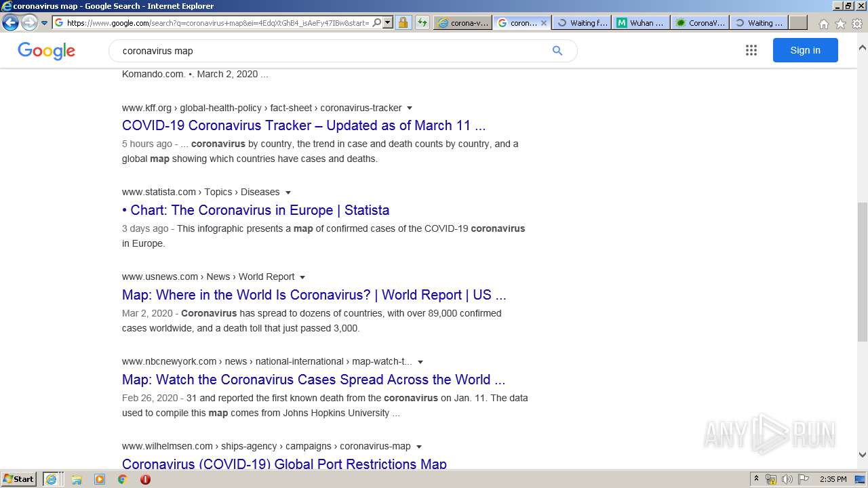The image size is (868, 488).
Task: Click the browser Back arrow button
Action: point(10,22)
